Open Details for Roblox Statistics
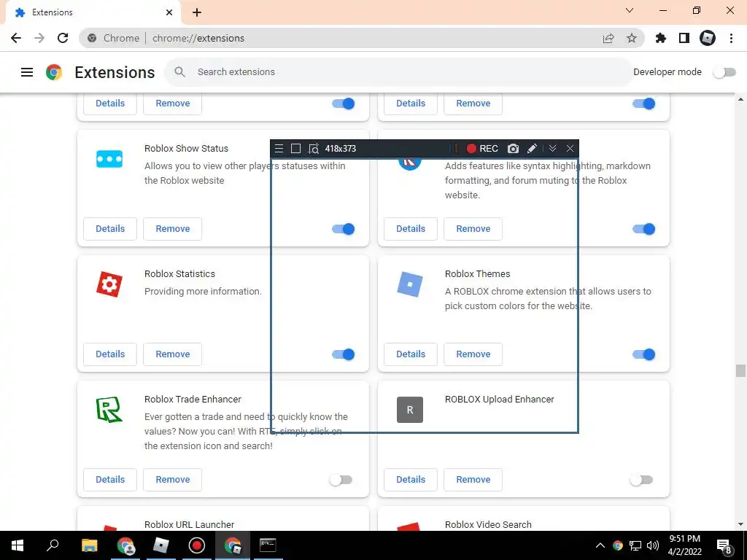Screen dimensions: 747x560 [110, 354]
